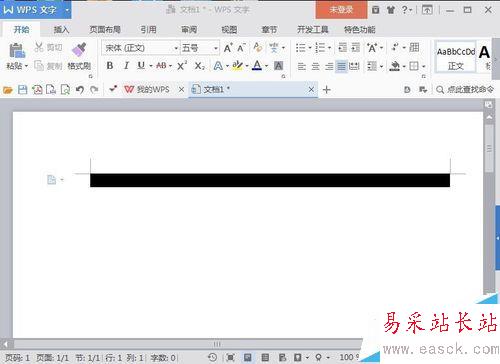This screenshot has height=364, width=500.
Task: Expand the numbered list style arrow
Action: (329, 48)
